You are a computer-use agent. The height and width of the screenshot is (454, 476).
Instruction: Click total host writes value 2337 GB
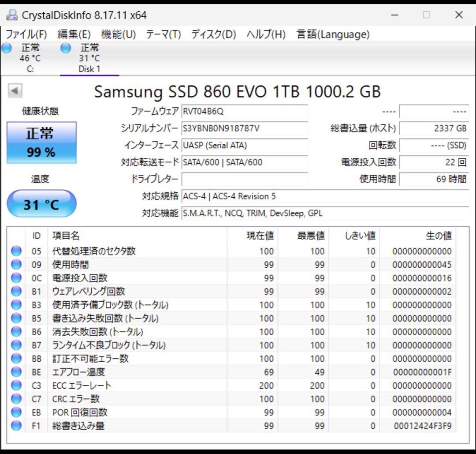click(x=434, y=128)
